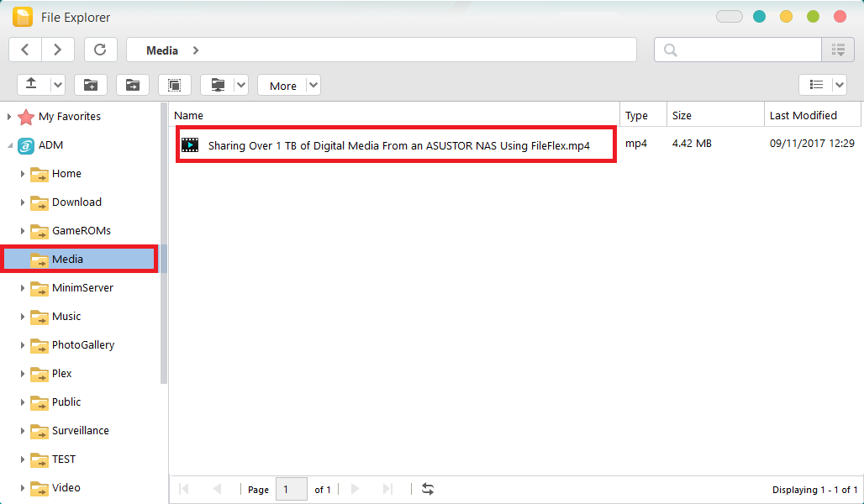Open the More dropdown menu
This screenshot has height=504, width=864.
tap(288, 85)
